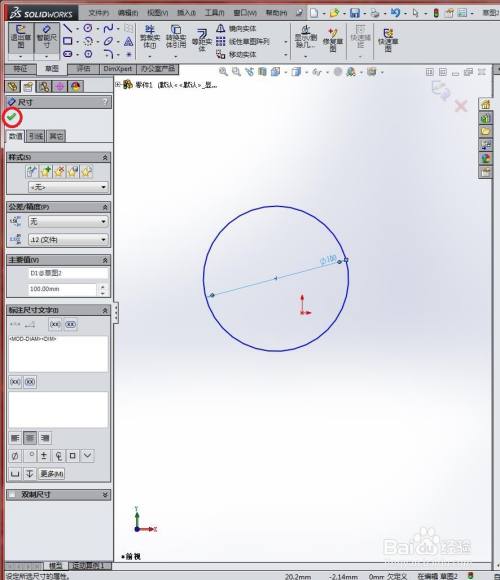Viewport: 500px width, 580px height.
Task: Insert the plus/minus ± symbol
Action: point(44,456)
